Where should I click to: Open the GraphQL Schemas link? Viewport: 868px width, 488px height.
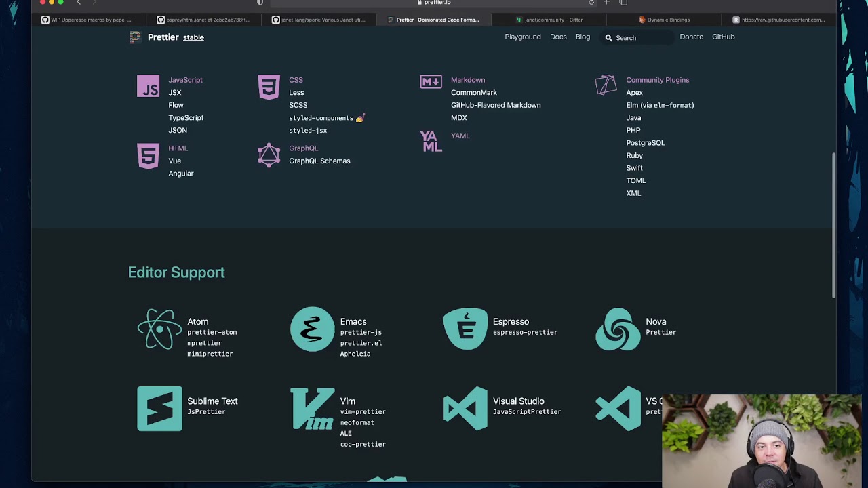point(319,161)
